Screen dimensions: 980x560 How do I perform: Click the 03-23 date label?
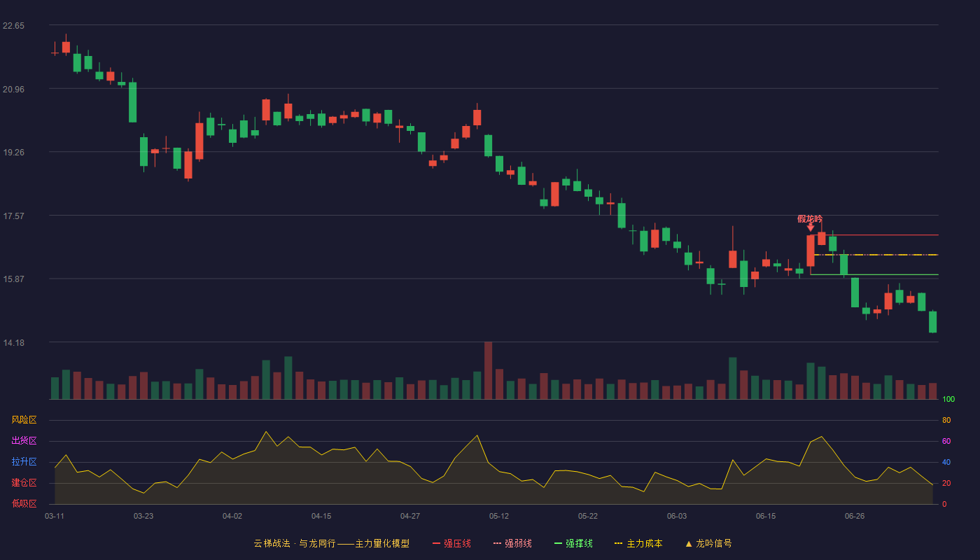pyautogui.click(x=143, y=516)
